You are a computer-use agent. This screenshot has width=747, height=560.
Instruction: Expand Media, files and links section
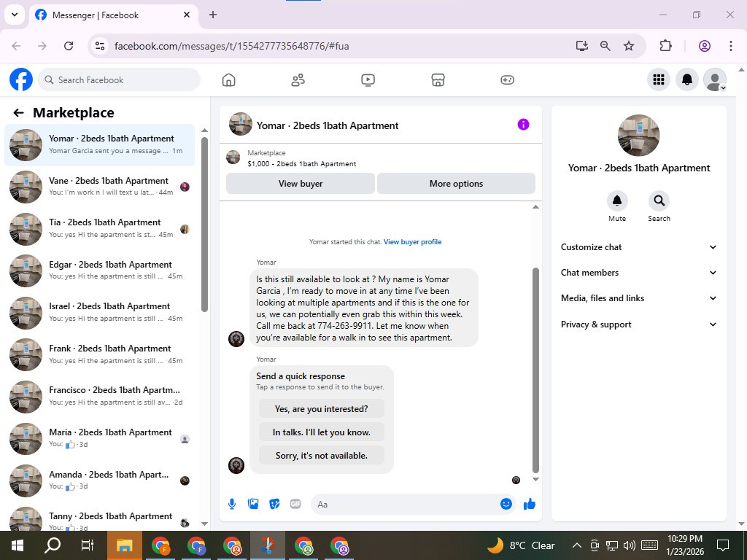pyautogui.click(x=638, y=298)
